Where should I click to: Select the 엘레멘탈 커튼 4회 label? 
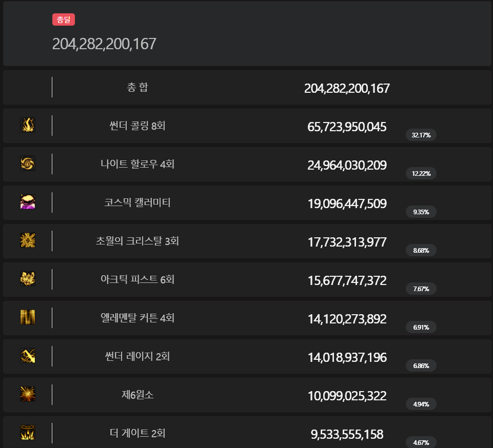click(x=137, y=318)
